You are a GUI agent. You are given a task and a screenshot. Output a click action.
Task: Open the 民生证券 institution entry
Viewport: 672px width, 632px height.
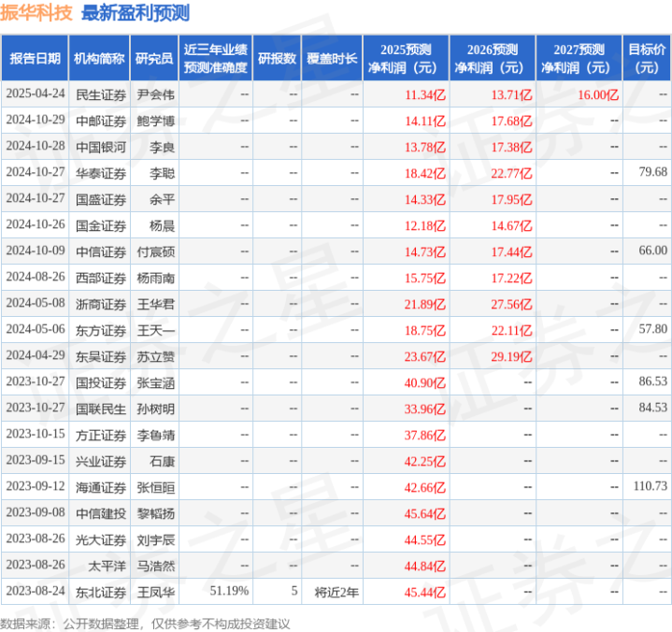coord(101,94)
